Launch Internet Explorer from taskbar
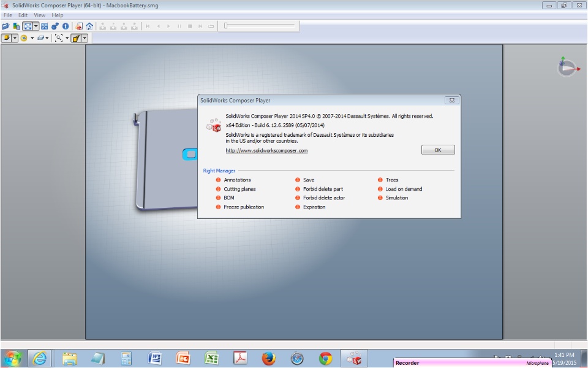 [39, 359]
